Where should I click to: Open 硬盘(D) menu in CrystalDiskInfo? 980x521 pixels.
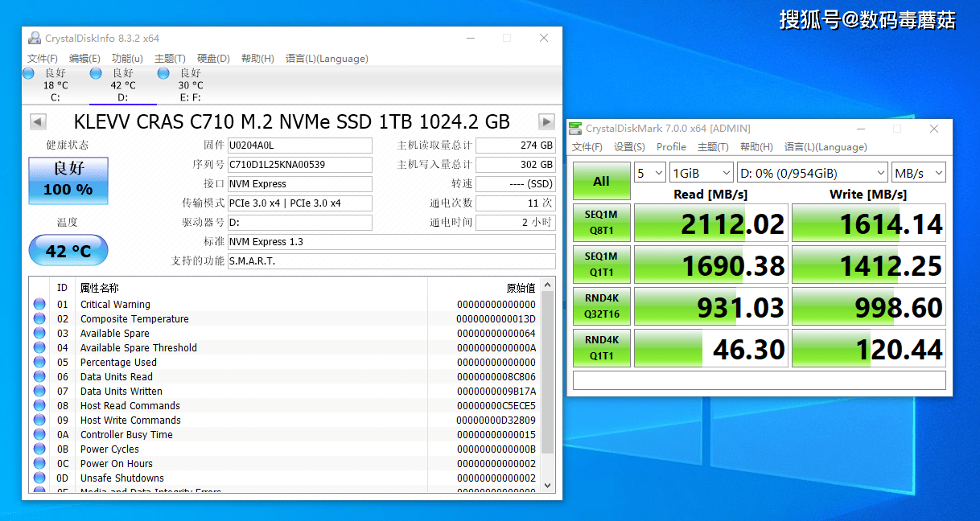click(x=213, y=59)
